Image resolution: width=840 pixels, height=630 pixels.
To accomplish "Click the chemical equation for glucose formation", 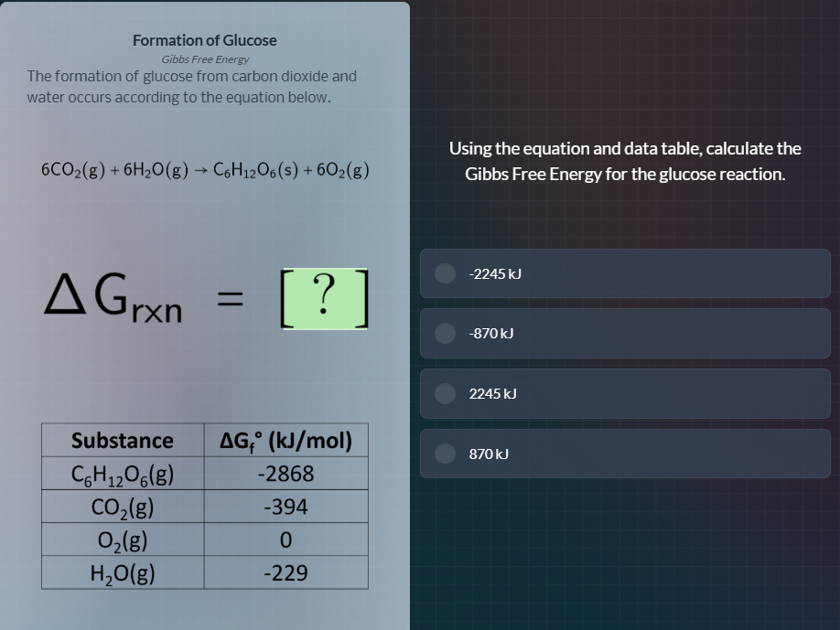I will (x=204, y=169).
